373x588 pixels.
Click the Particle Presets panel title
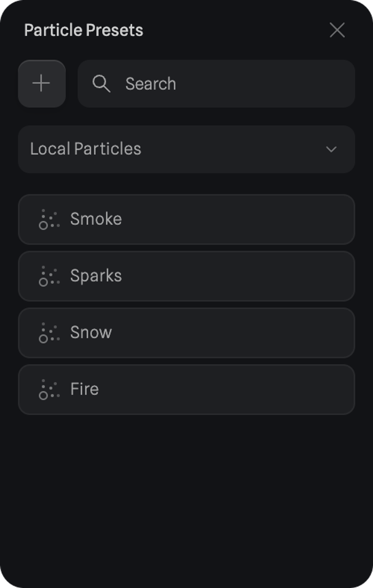[x=84, y=30]
